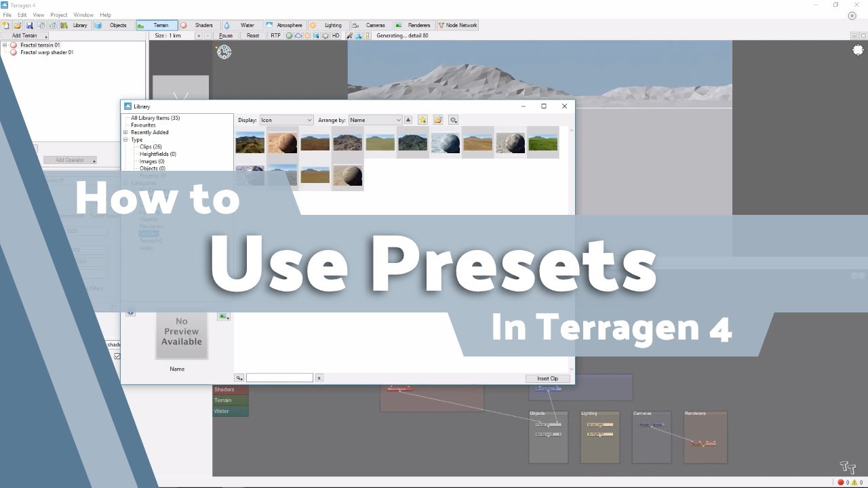Open the Add Operator dropdown button
868x488 pixels.
click(71, 160)
